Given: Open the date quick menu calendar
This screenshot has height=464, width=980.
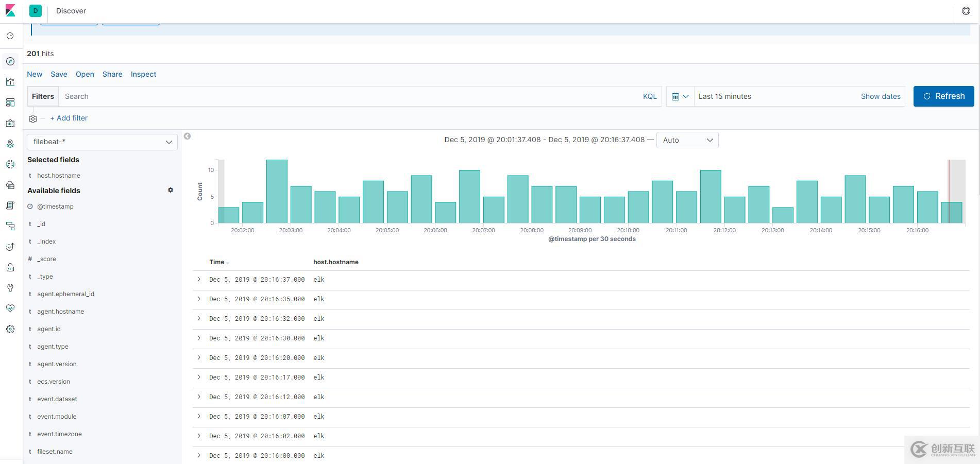Looking at the screenshot, I should [x=680, y=96].
